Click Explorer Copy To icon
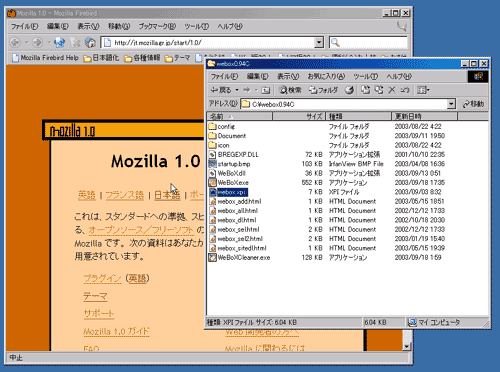 379,90
